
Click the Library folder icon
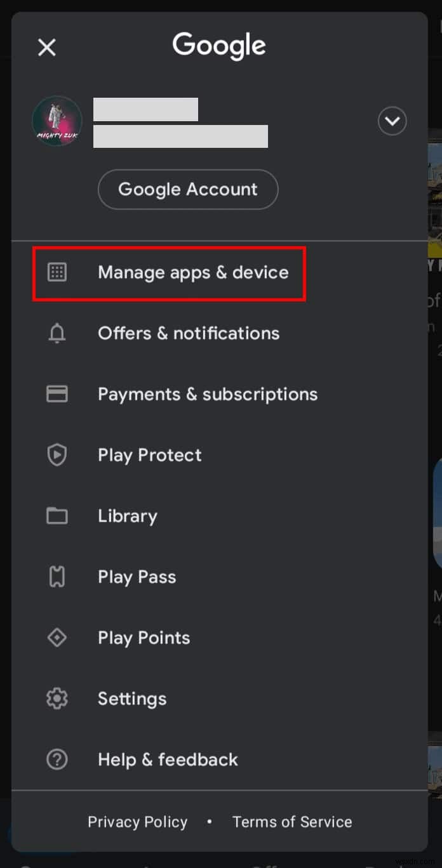(57, 516)
